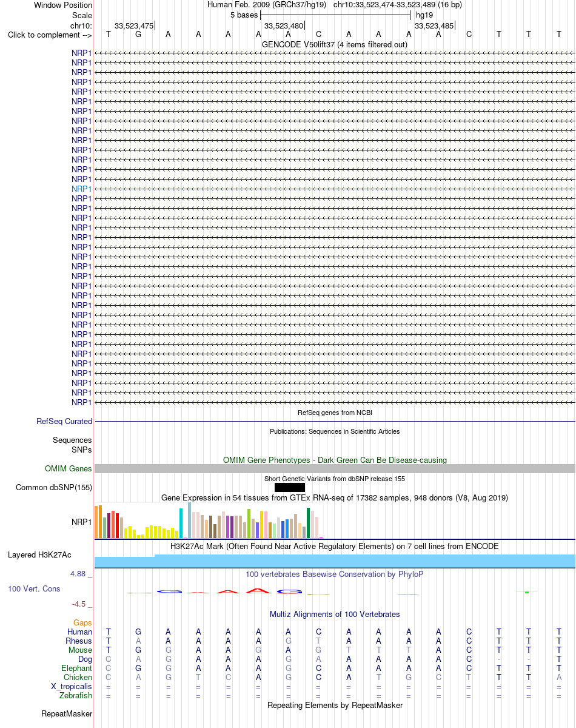
Task: Click the chr10:33,523,474-33,523,489 (16 bp) position title
Action: [397, 4]
